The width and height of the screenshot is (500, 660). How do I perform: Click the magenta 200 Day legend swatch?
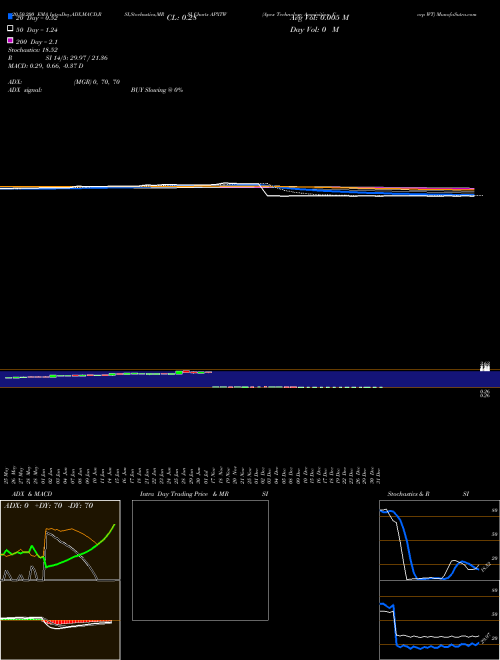pyautogui.click(x=10, y=40)
